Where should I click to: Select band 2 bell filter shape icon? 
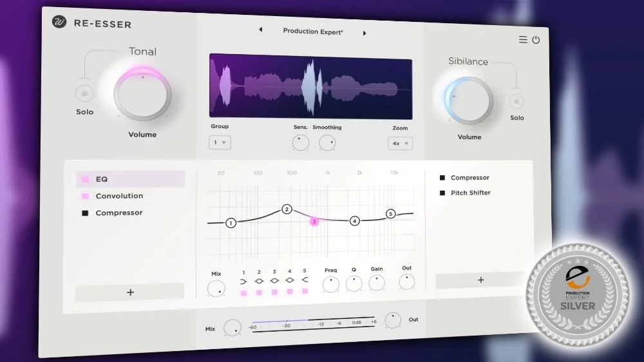pyautogui.click(x=259, y=281)
